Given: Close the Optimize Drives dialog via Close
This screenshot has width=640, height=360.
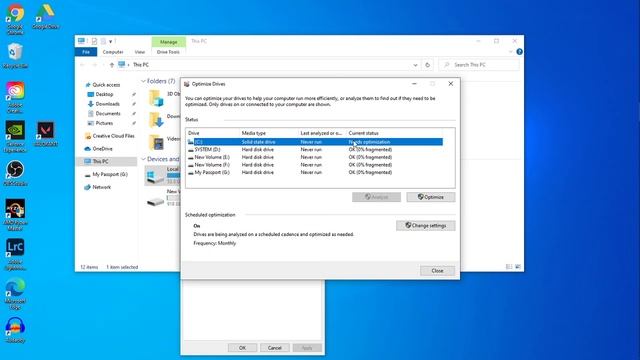Looking at the screenshot, I should (438, 271).
